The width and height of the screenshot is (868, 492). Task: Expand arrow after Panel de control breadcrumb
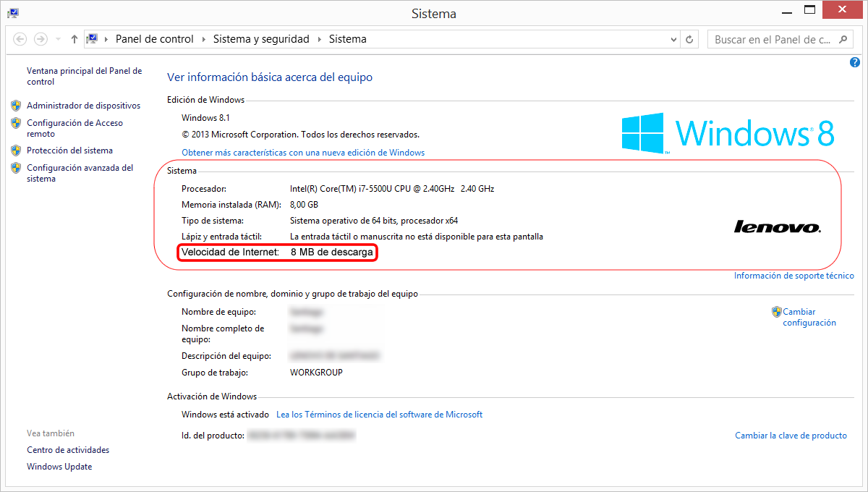pos(203,39)
